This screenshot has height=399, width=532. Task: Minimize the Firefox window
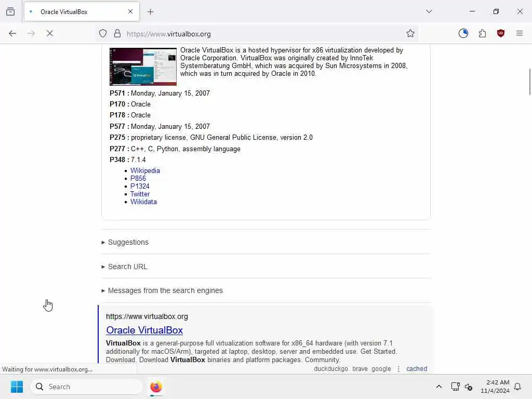pyautogui.click(x=472, y=11)
